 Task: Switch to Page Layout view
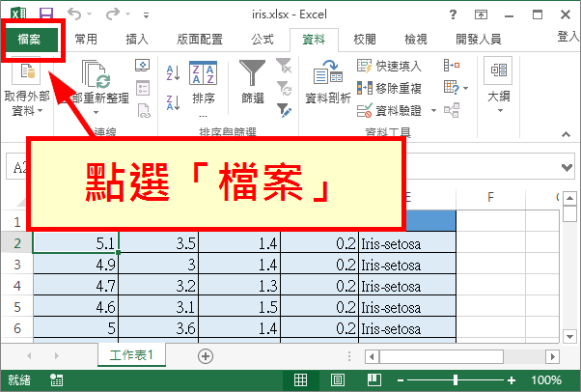click(x=337, y=380)
